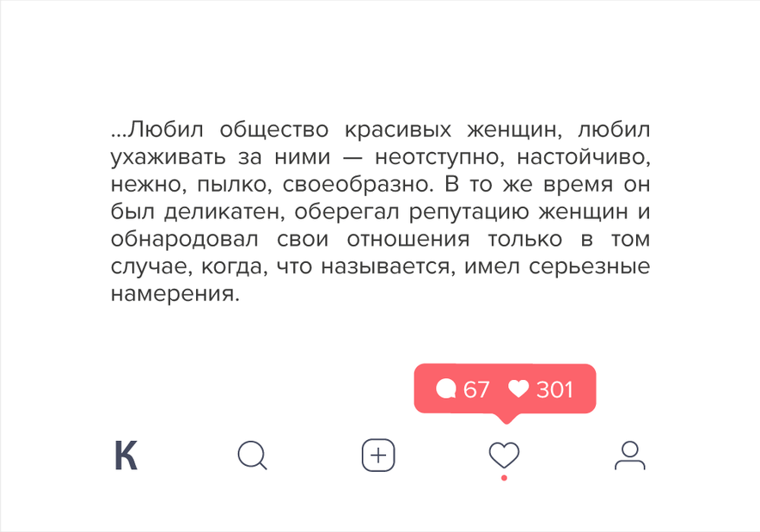This screenshot has width=760, height=532.
Task: Click the word "деликатен" in the text
Action: coord(224,212)
